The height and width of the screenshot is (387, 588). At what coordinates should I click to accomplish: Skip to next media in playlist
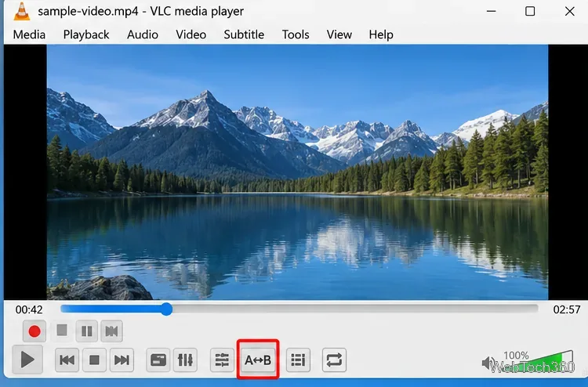[x=122, y=360]
